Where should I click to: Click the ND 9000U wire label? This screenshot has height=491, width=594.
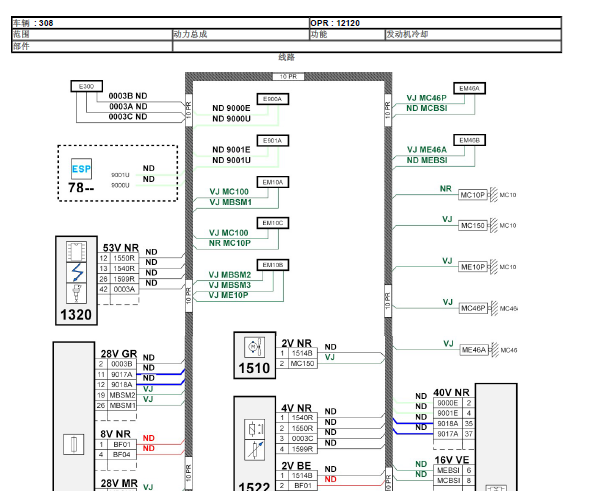pos(231,119)
